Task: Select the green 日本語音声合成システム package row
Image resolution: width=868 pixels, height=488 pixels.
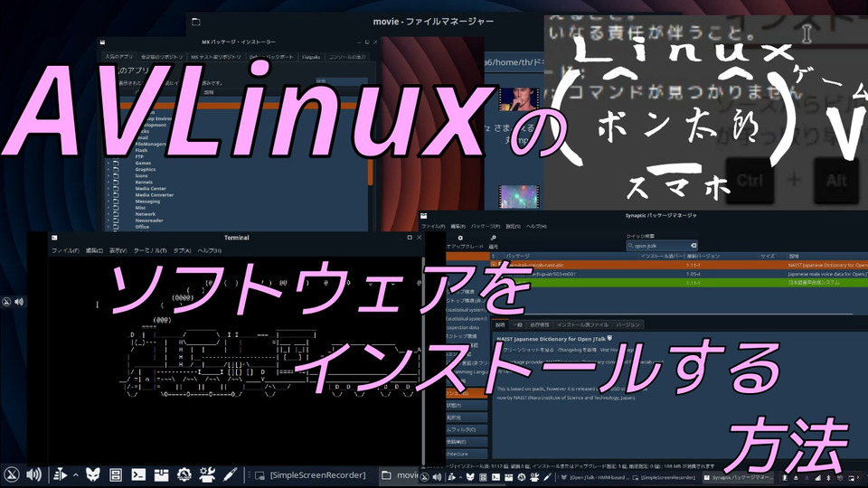Action: [679, 282]
